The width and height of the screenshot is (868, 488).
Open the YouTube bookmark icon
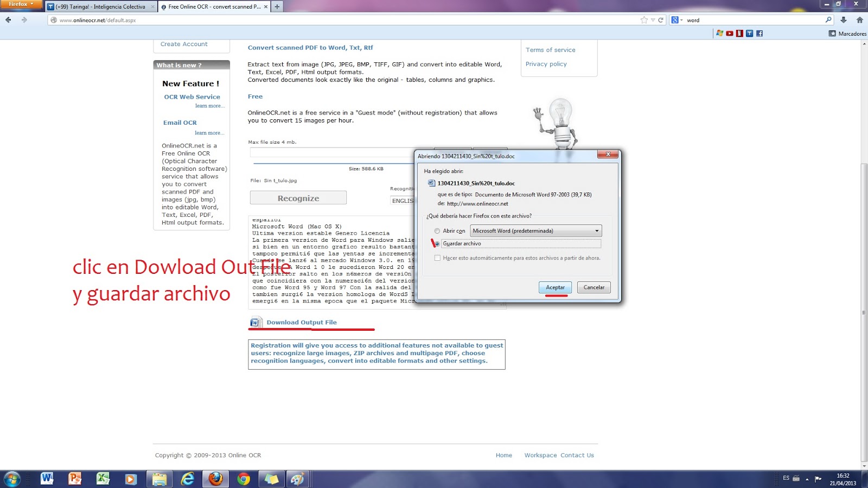[x=730, y=34]
